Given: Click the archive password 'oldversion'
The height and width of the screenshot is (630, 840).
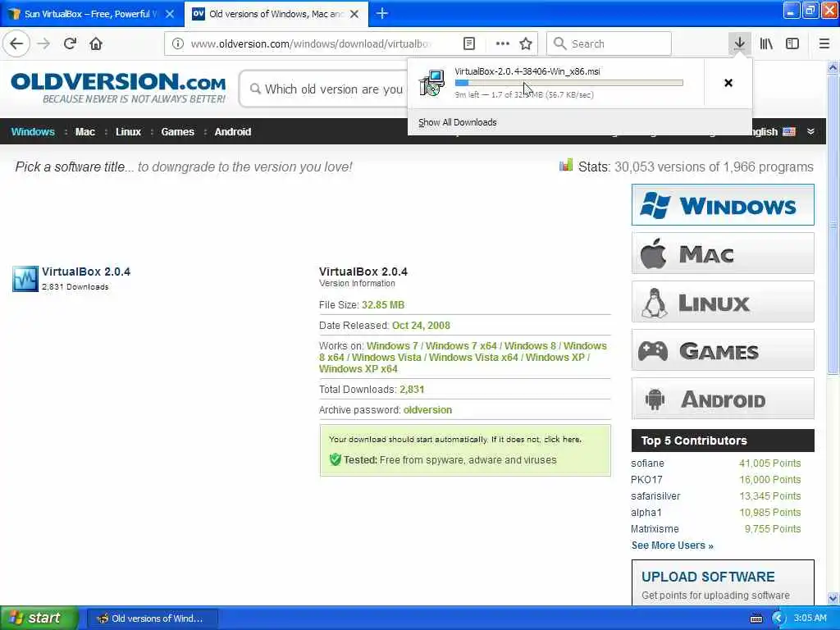Looking at the screenshot, I should tap(427, 410).
